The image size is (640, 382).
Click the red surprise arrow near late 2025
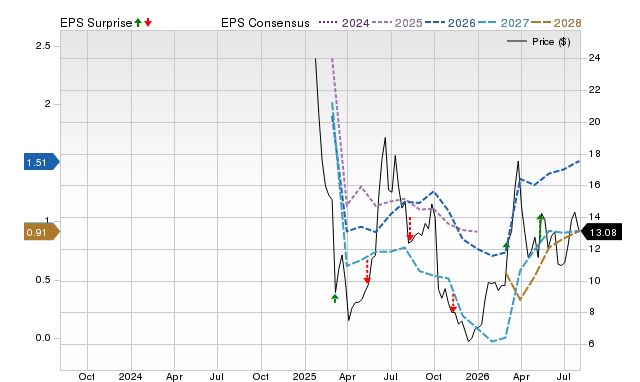point(453,303)
